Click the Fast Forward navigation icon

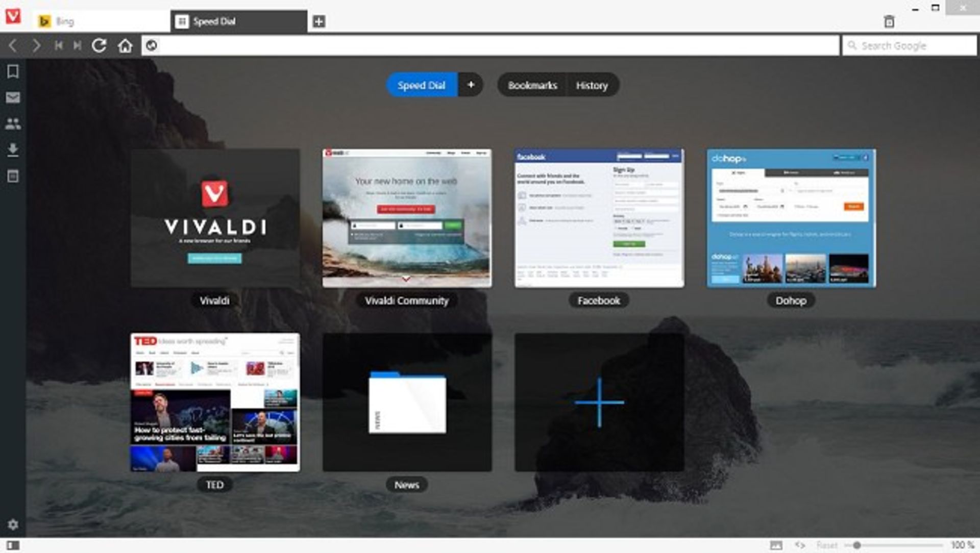(77, 45)
